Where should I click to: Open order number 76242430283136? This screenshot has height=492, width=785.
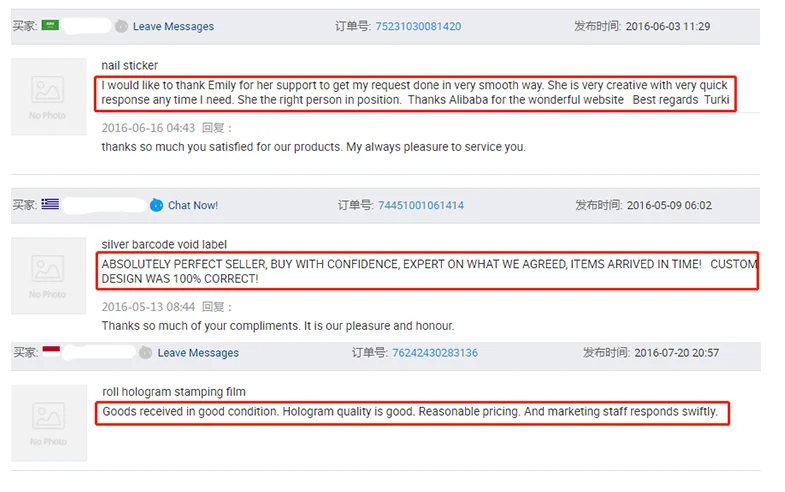(435, 353)
